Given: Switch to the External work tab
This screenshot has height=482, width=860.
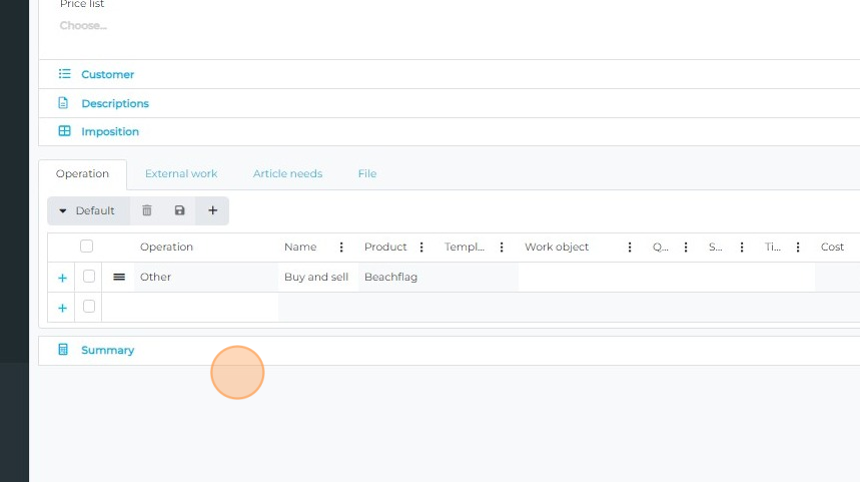Looking at the screenshot, I should [x=181, y=174].
